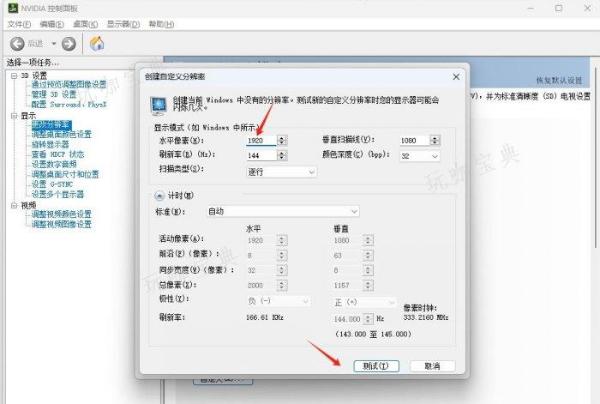600x404 pixels.
Task: Select 调整桌面尺寸和位置 in the tree
Action: point(65,174)
